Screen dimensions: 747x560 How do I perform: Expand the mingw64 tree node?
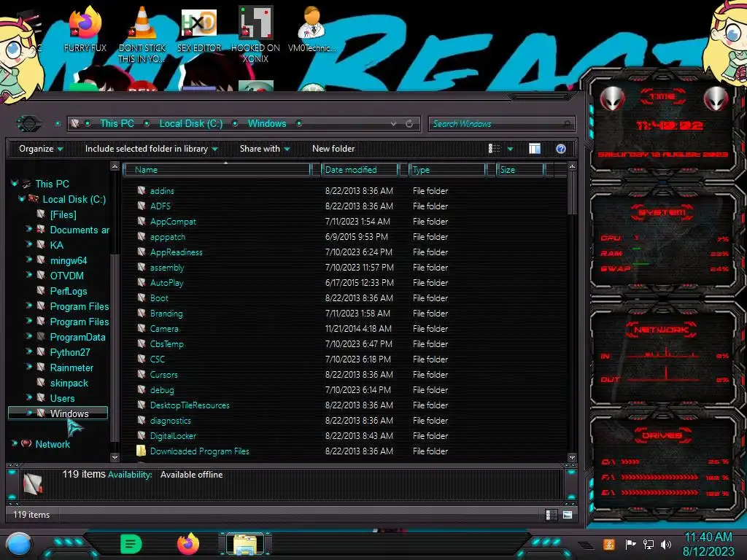[x=29, y=260]
